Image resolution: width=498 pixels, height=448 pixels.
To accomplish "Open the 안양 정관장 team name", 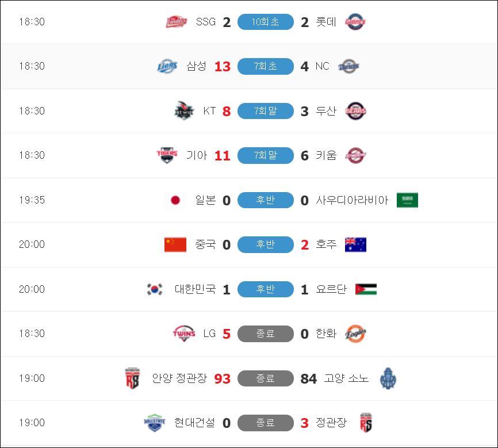I will (179, 378).
